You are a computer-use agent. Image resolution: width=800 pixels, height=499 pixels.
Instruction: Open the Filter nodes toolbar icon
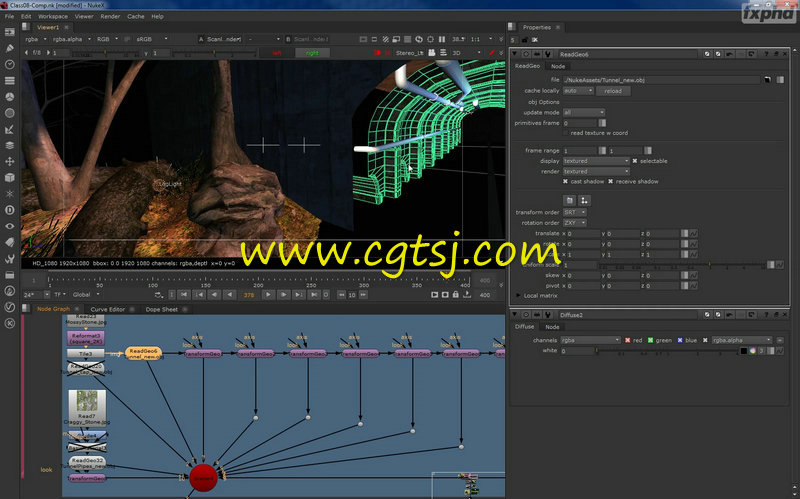(9, 113)
